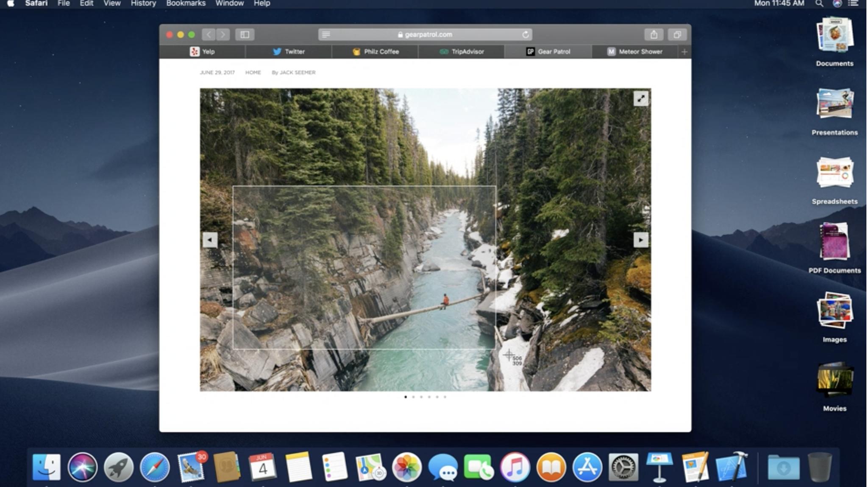Open the Bookmarks menu
This screenshot has height=487, width=868.
pos(186,3)
